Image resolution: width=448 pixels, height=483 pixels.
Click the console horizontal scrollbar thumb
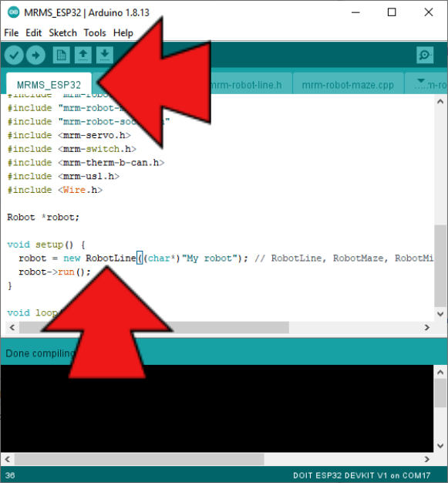(139, 459)
